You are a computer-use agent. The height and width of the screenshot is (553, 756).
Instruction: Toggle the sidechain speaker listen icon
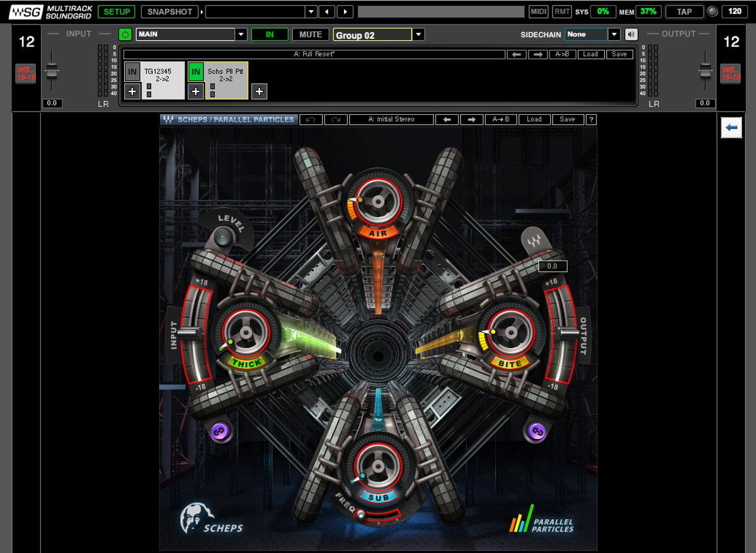pos(631,35)
